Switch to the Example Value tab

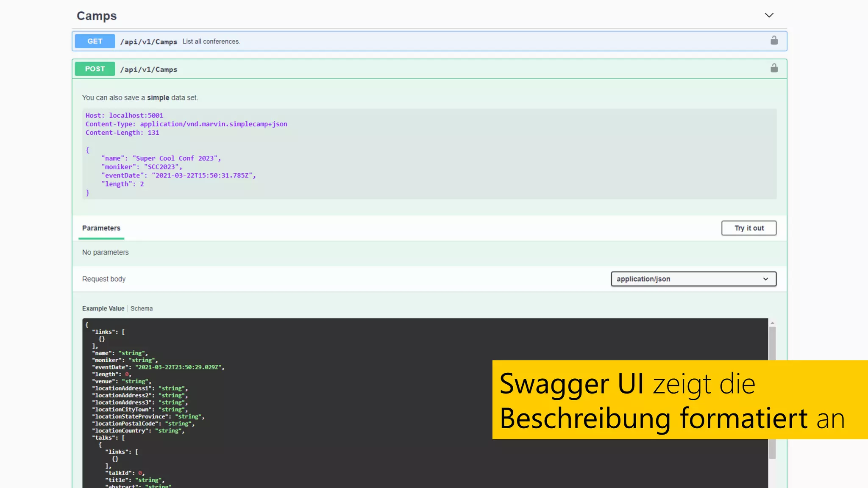click(x=103, y=308)
